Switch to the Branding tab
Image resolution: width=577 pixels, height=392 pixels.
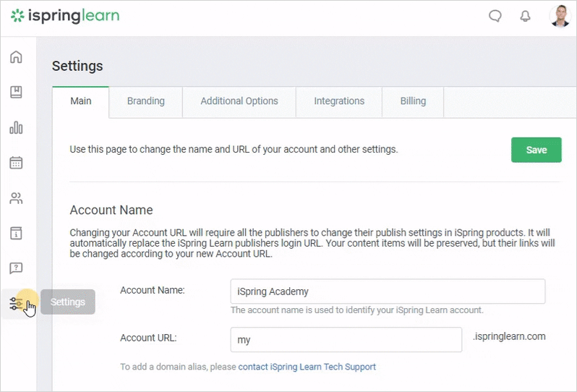tap(146, 102)
